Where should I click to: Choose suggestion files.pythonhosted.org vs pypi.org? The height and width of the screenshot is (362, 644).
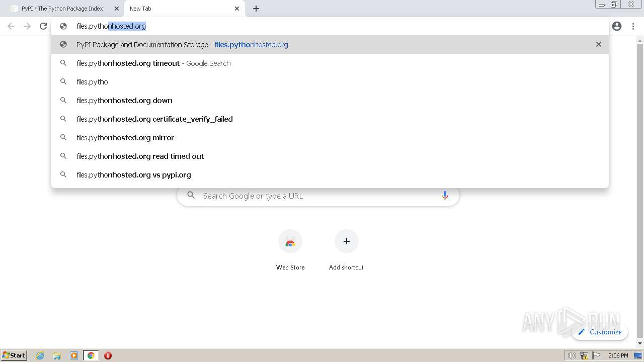point(330,174)
